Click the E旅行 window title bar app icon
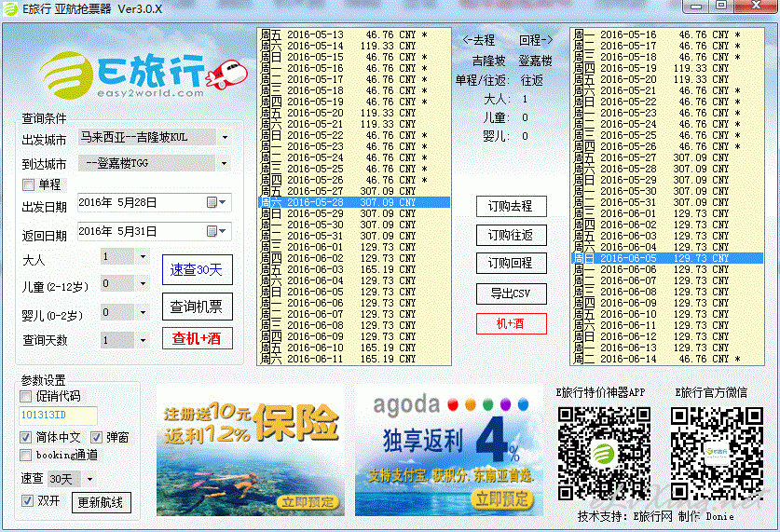 coord(10,9)
